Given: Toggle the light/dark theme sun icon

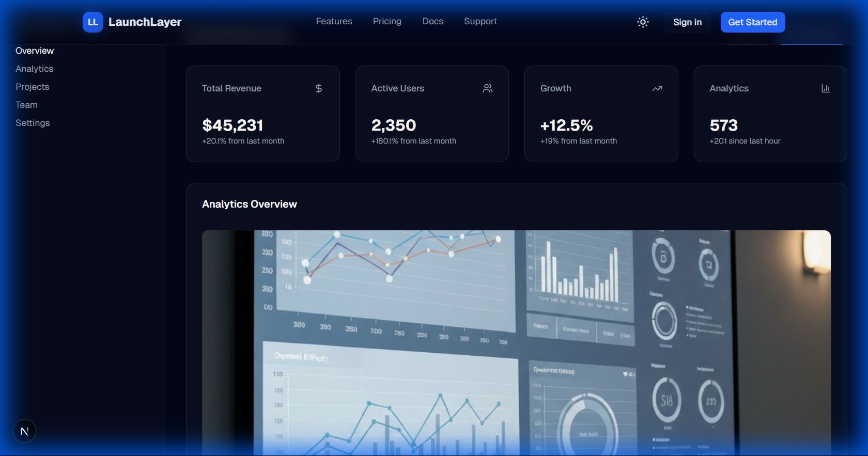Looking at the screenshot, I should (643, 22).
